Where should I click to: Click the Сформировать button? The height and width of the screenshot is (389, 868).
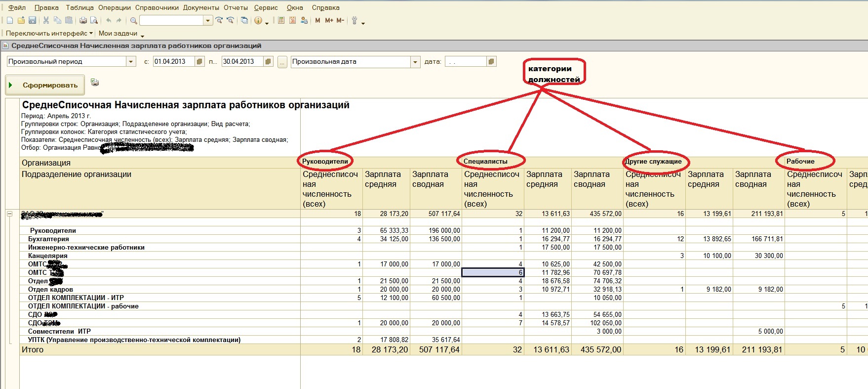pos(45,85)
